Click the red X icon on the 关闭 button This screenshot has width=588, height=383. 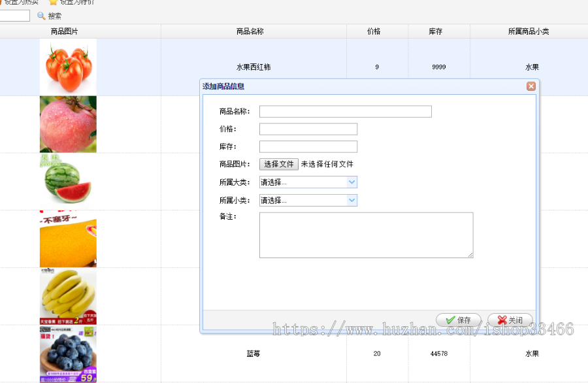pos(500,320)
